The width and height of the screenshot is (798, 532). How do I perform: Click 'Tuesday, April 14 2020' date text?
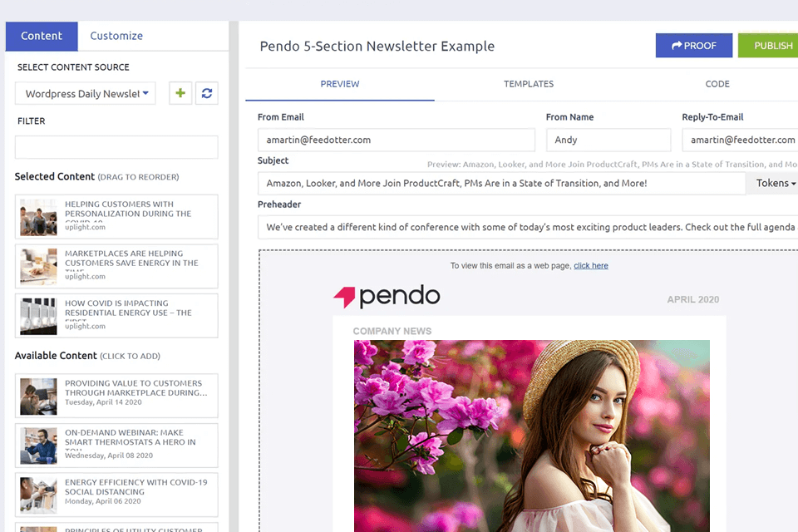(x=103, y=402)
